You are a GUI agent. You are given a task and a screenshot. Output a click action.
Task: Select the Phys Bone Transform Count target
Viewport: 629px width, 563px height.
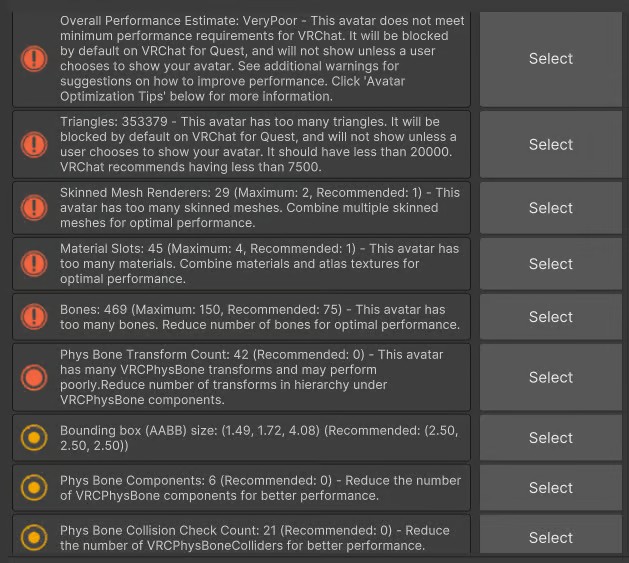[x=551, y=377]
